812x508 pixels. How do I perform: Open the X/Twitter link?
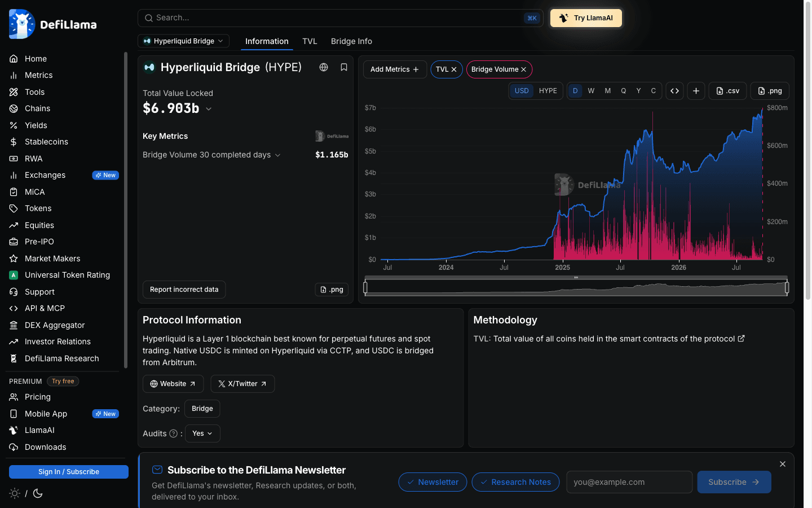pyautogui.click(x=242, y=384)
